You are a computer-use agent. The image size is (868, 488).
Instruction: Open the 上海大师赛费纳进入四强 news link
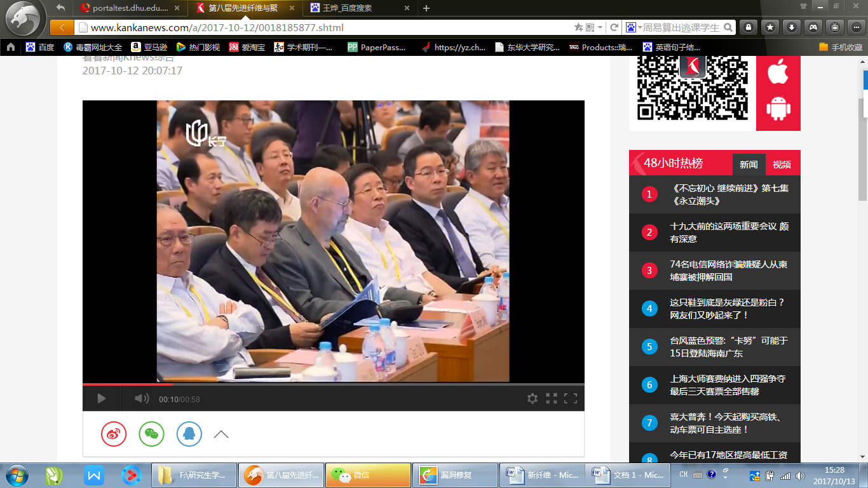coord(728,384)
